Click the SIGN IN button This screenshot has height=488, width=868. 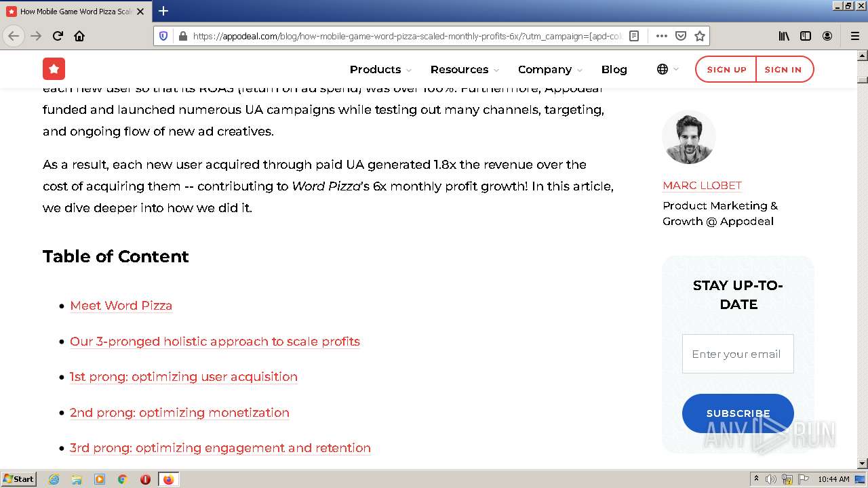(783, 69)
